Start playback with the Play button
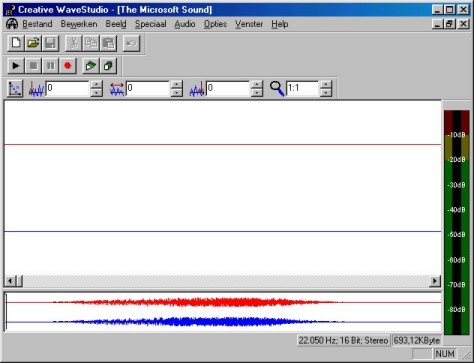Viewport: 474px width, 363px height. click(x=16, y=66)
